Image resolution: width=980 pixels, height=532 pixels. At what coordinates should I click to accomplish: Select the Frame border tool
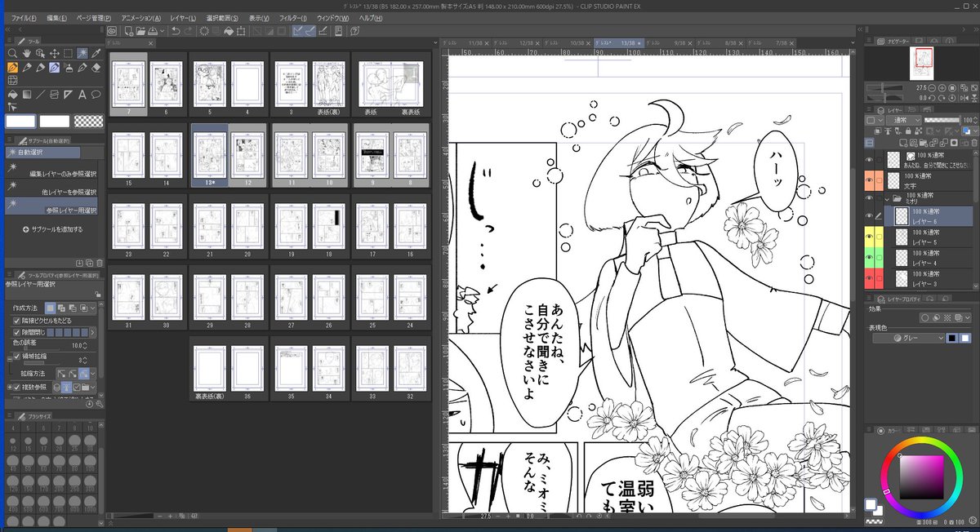point(54,95)
